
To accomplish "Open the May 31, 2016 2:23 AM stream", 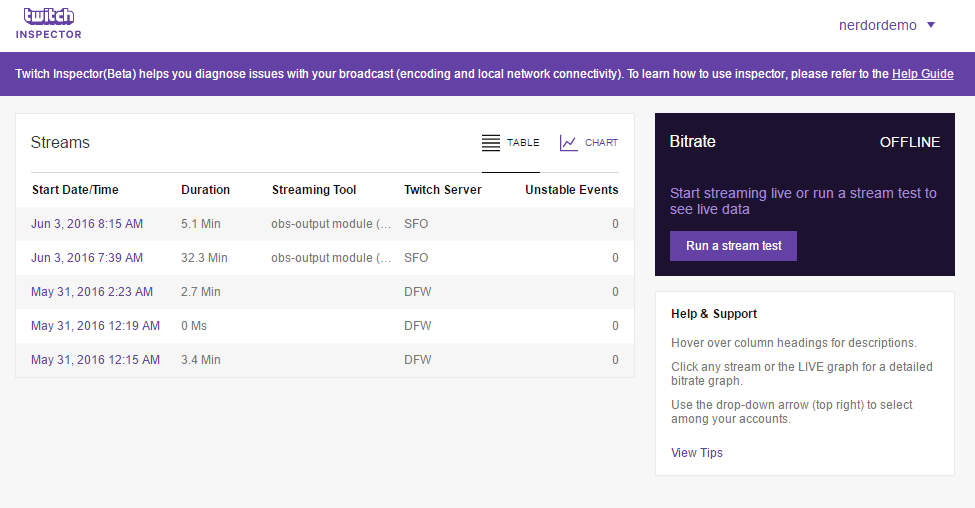I will [x=92, y=292].
